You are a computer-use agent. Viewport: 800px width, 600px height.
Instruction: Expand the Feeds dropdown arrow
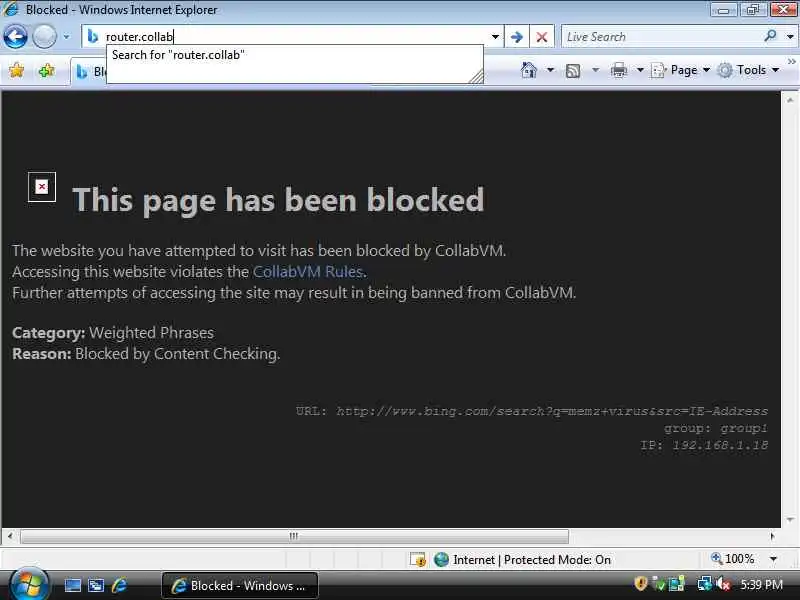595,70
